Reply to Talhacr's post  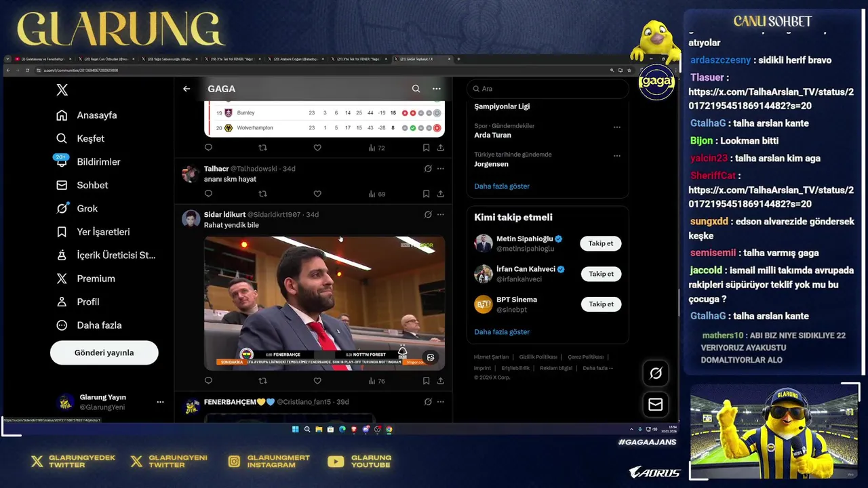(x=208, y=194)
